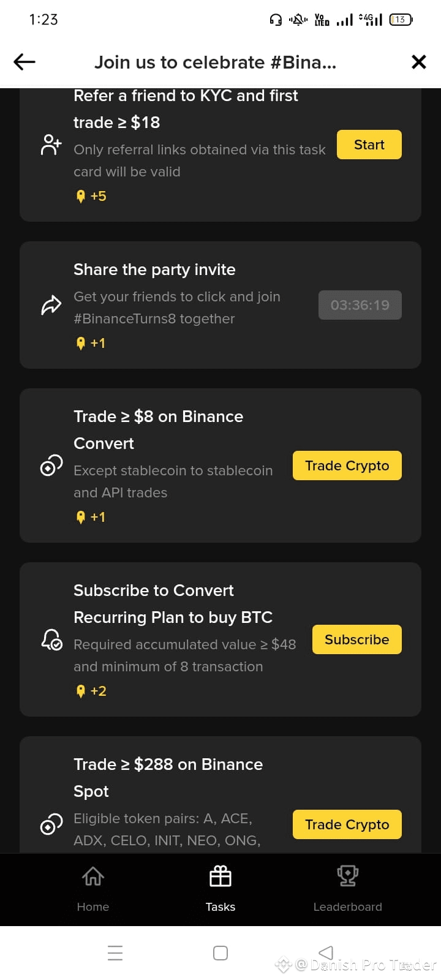Tap the 03:36:19 countdown button
The height and width of the screenshot is (980, 441).
point(360,305)
